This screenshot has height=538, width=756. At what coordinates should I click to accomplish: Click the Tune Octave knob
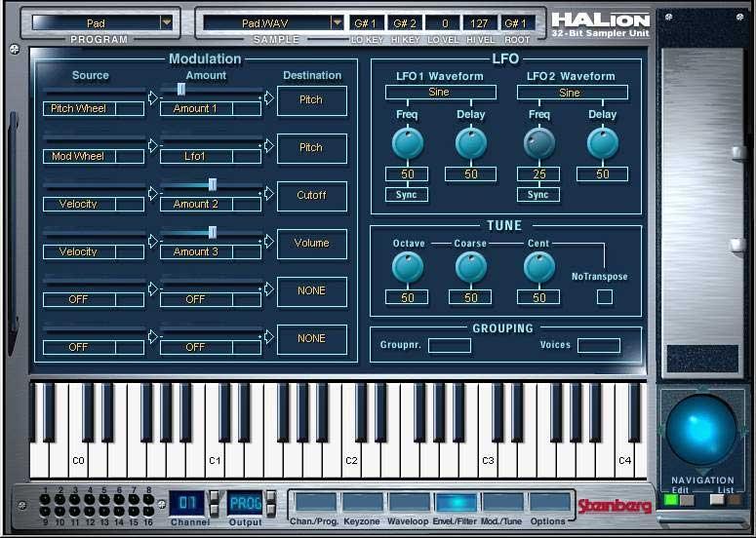coord(408,267)
